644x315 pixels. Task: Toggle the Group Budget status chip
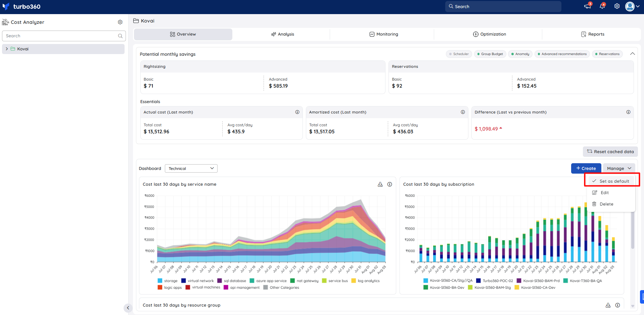(x=491, y=54)
